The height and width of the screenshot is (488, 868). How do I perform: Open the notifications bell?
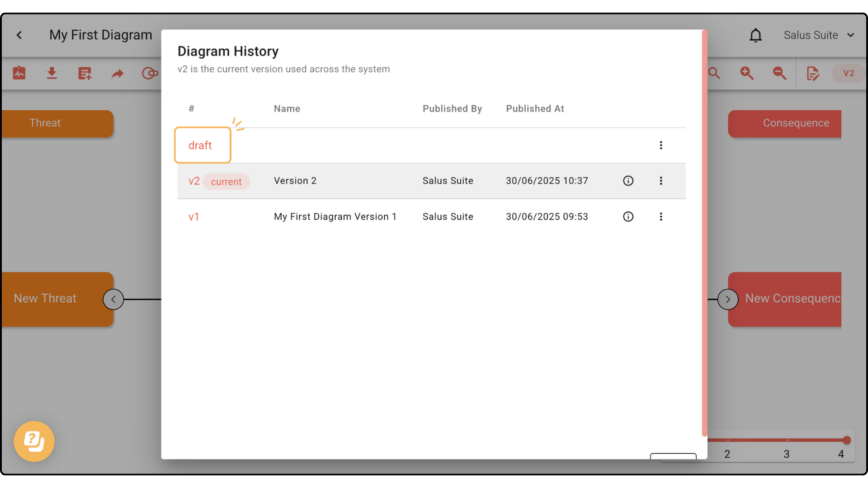click(x=755, y=35)
